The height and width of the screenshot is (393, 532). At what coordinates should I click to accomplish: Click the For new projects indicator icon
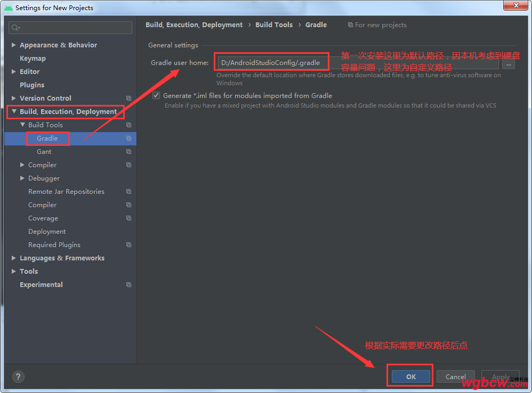350,24
